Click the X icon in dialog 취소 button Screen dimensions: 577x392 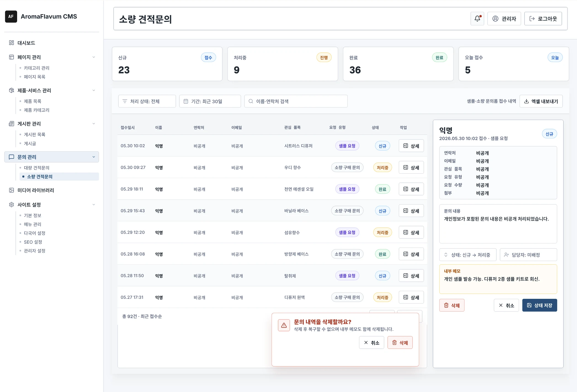pyautogui.click(x=366, y=342)
